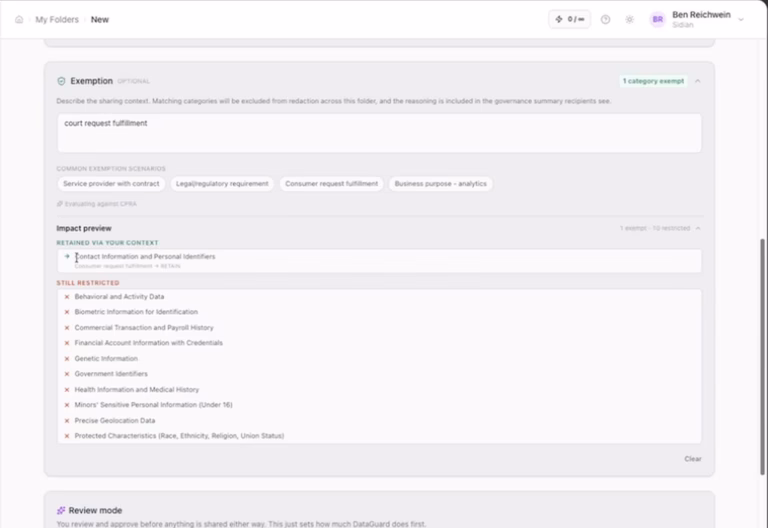This screenshot has width=768, height=528.
Task: Open the help question mark icon
Action: pyautogui.click(x=605, y=20)
